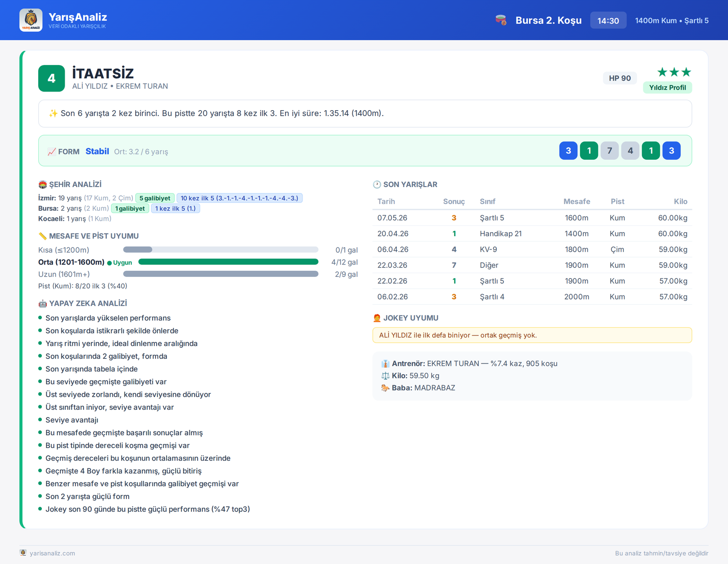Click the 2000m distance cell
The image size is (728, 564).
(576, 297)
